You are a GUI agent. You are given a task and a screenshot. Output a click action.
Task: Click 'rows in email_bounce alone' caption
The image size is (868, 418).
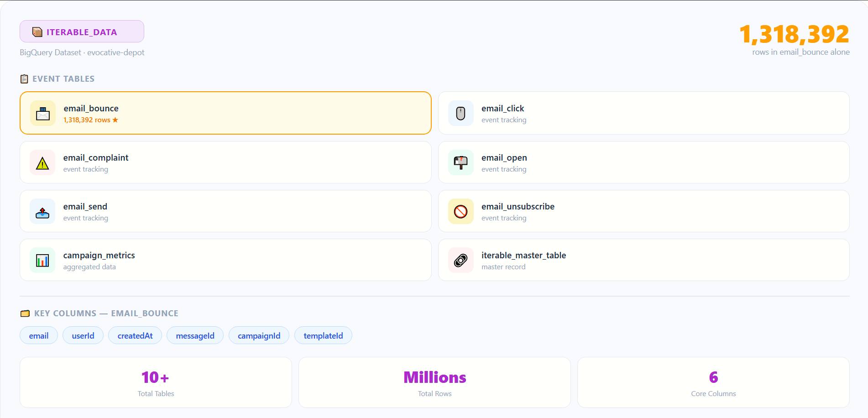(801, 52)
